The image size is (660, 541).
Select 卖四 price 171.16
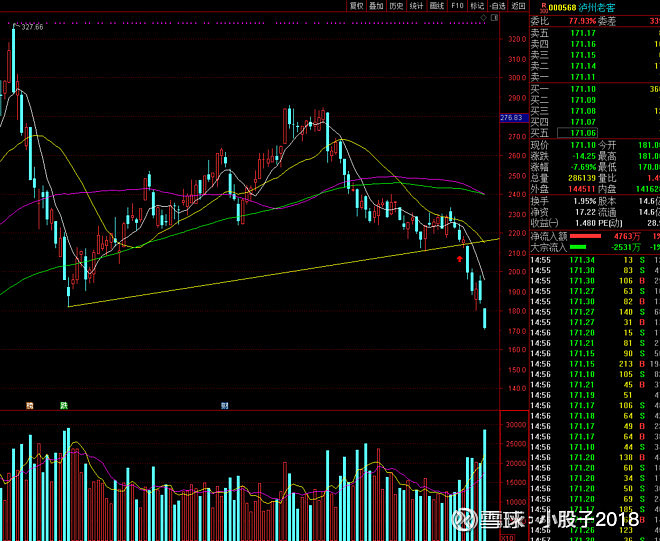(x=583, y=44)
